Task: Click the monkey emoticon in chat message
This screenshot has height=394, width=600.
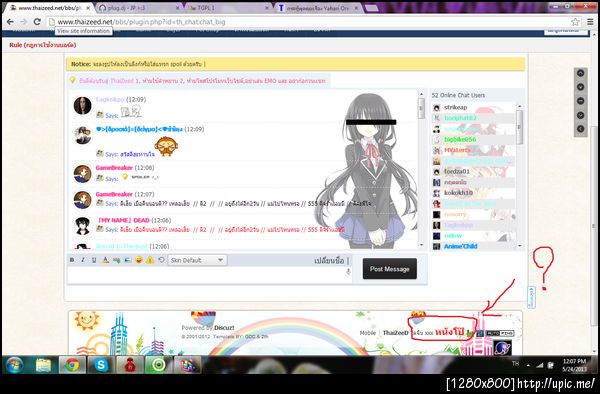Action: [166, 147]
